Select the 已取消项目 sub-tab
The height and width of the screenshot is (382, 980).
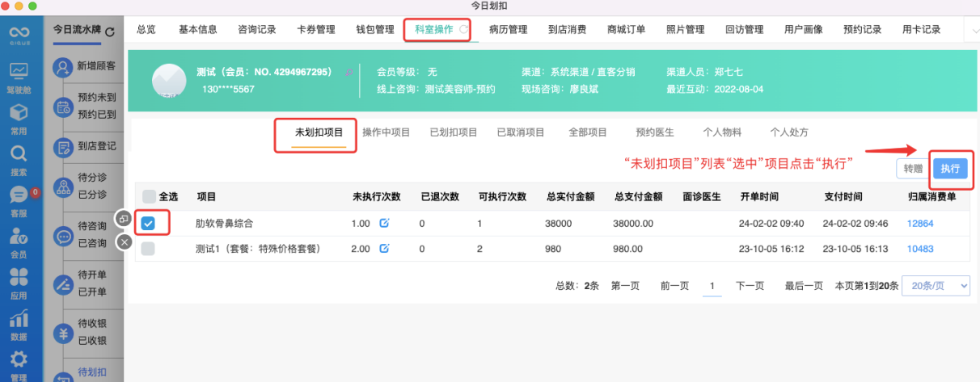click(x=521, y=132)
